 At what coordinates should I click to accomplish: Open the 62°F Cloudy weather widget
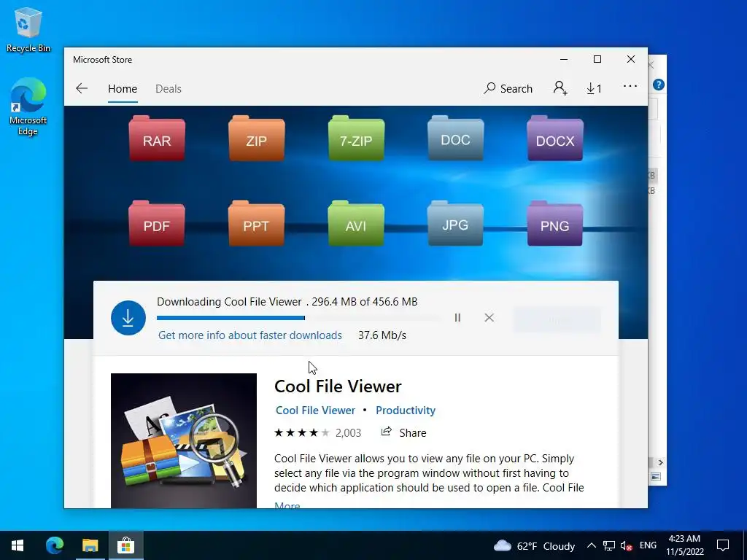coord(534,545)
